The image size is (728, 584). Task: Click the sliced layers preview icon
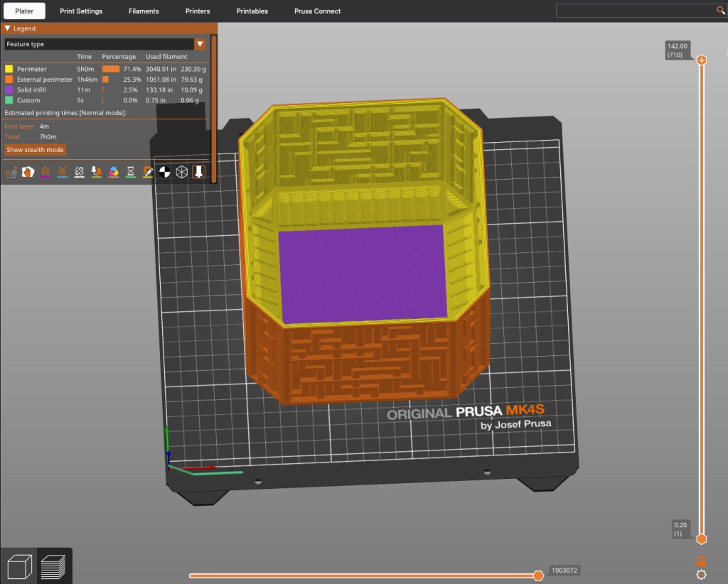[54, 567]
